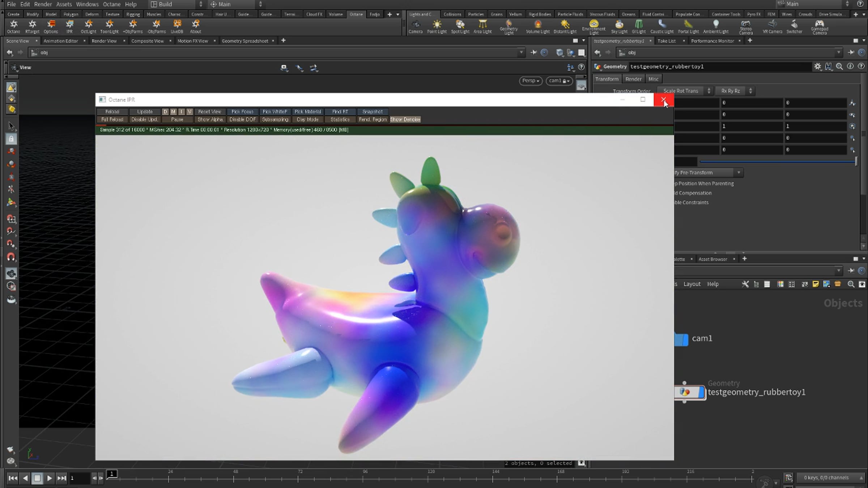Add a Spot Light
The height and width of the screenshot is (488, 868).
tap(460, 27)
